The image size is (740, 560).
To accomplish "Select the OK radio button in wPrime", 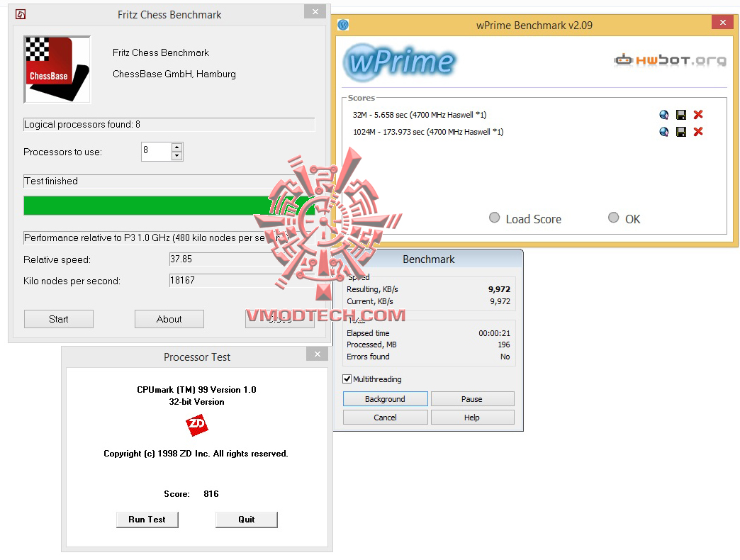I will [613, 218].
